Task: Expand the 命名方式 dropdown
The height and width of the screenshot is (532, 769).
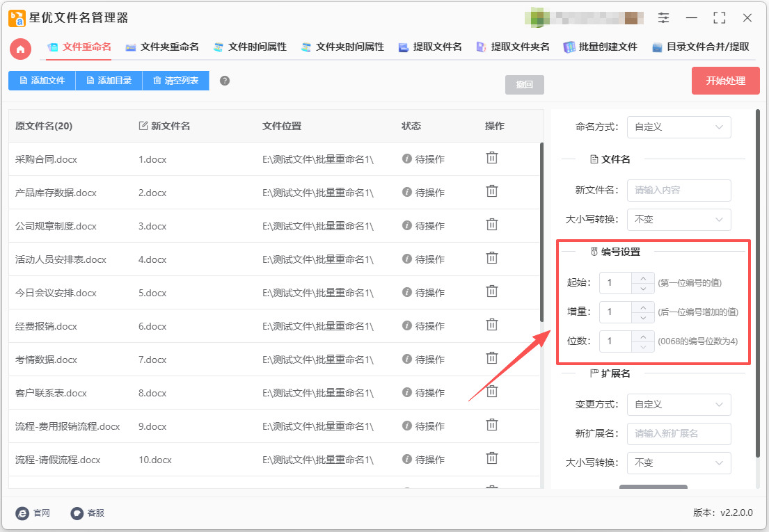Action: tap(679, 127)
